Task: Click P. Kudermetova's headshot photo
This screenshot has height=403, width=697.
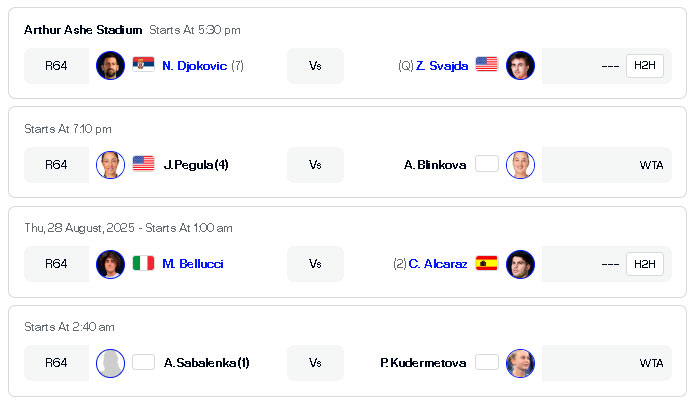Action: (x=520, y=363)
